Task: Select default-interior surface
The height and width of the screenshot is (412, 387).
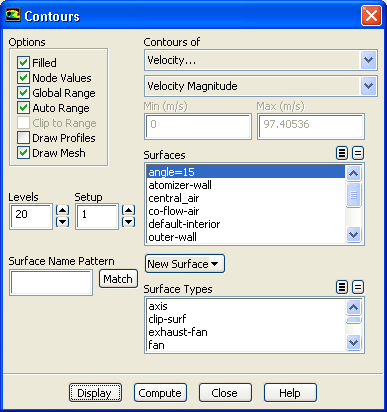Action: 246,224
